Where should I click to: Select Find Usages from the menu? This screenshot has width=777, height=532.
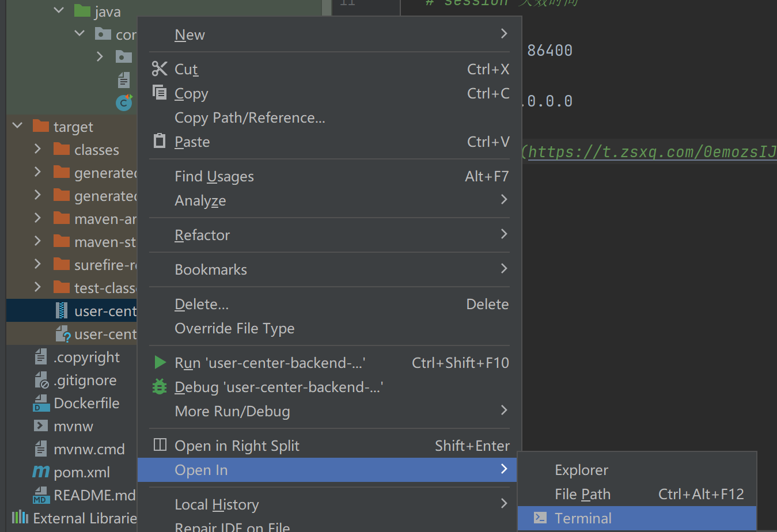[214, 177]
